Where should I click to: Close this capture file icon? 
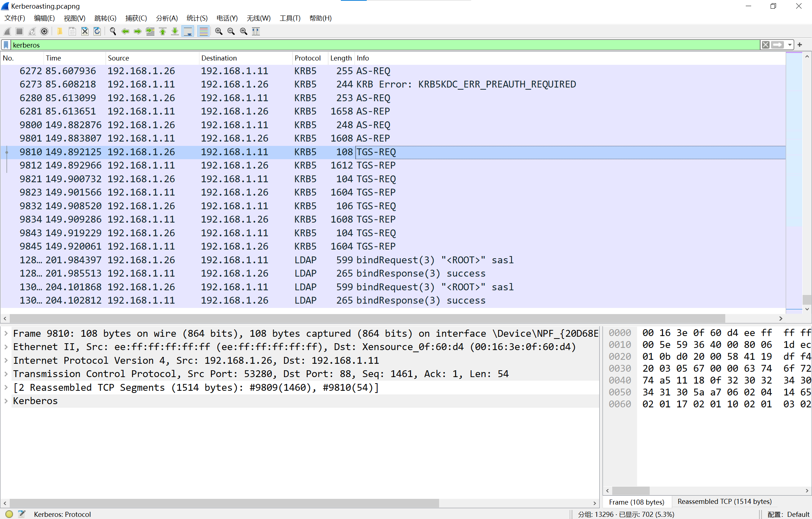85,31
